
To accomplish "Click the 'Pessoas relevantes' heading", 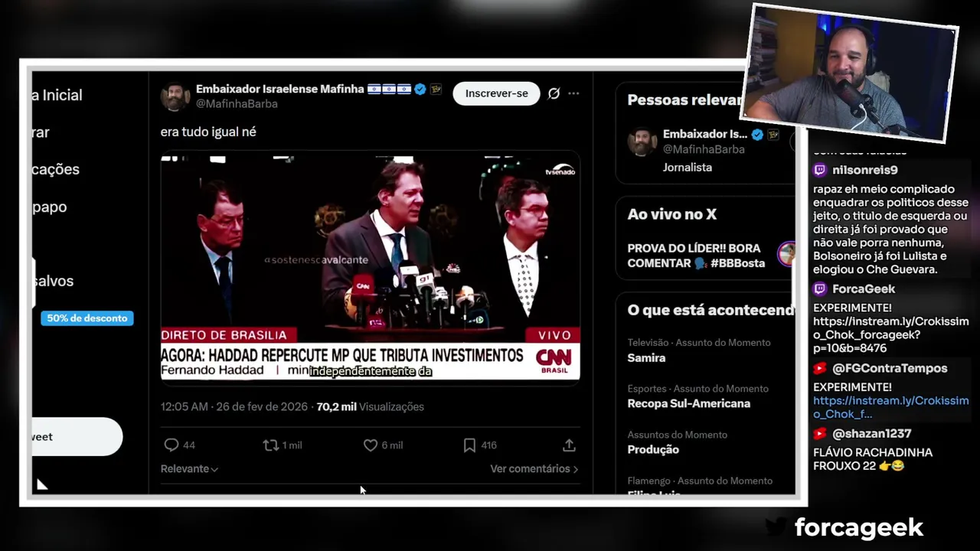I will pos(685,99).
